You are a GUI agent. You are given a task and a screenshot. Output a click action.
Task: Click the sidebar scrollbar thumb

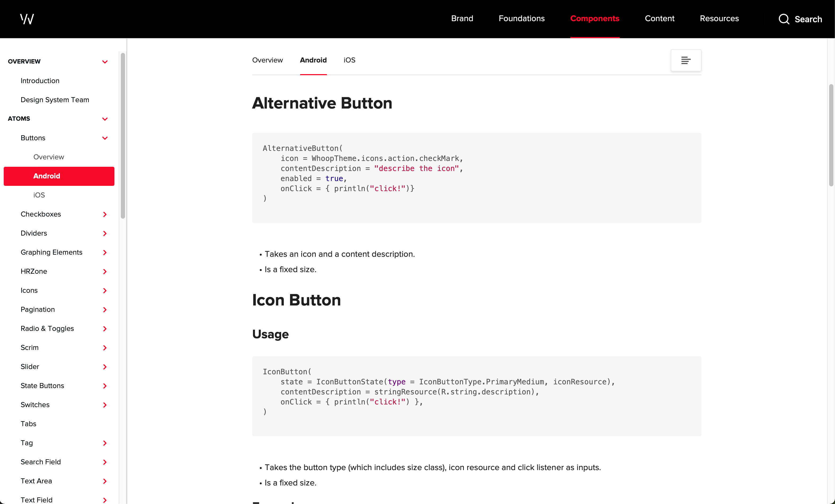[123, 136]
